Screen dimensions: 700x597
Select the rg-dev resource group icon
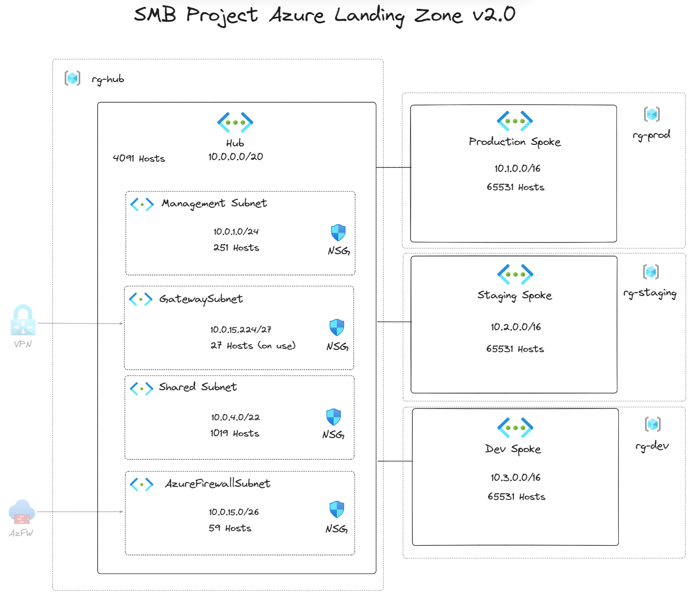tap(653, 424)
